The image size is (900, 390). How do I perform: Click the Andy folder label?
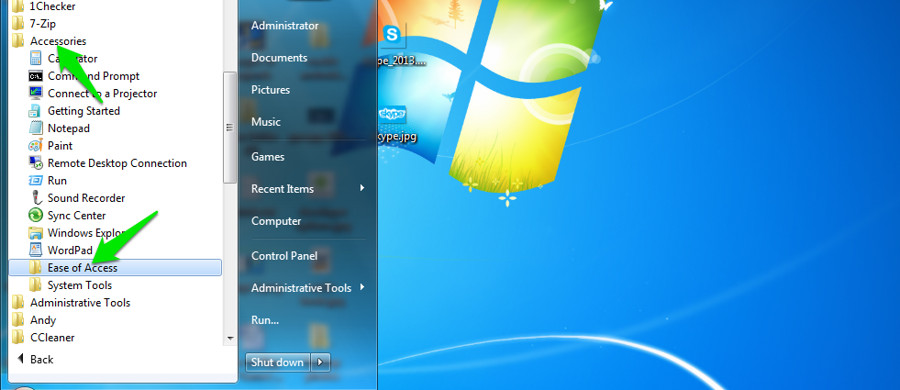[43, 320]
